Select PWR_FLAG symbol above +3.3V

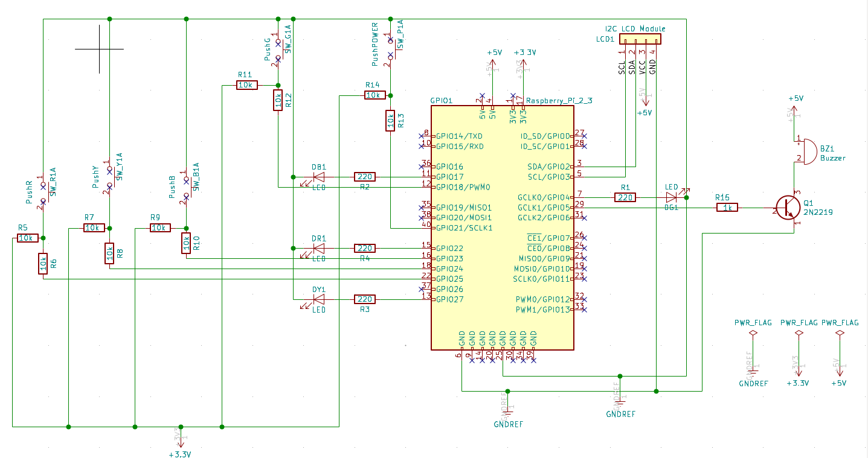point(799,333)
